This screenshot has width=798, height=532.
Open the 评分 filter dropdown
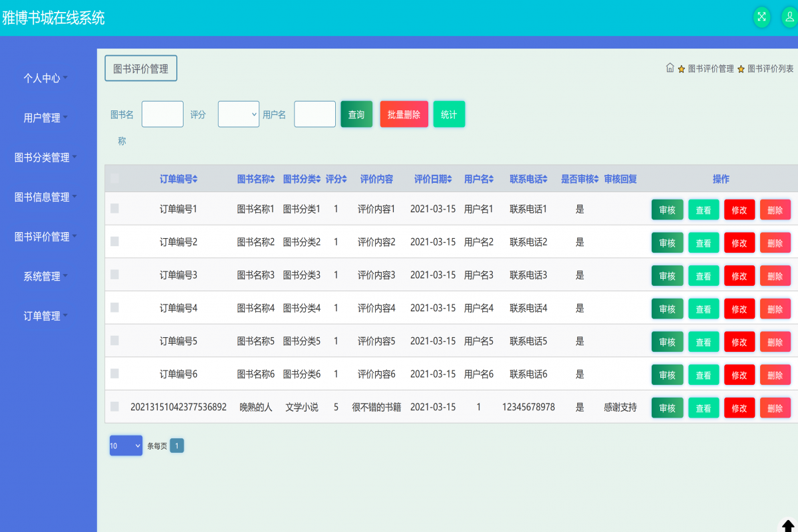238,114
